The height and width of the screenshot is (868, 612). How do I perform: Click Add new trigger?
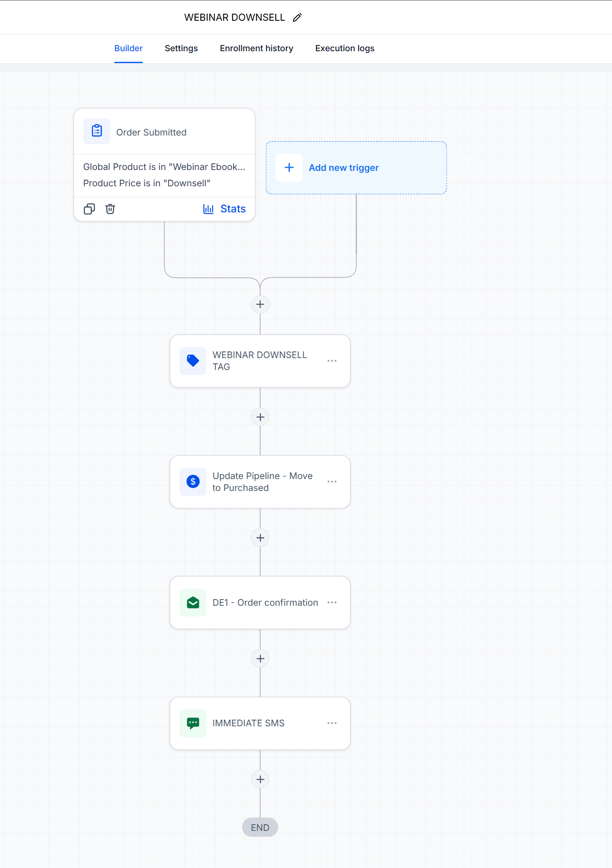point(356,168)
